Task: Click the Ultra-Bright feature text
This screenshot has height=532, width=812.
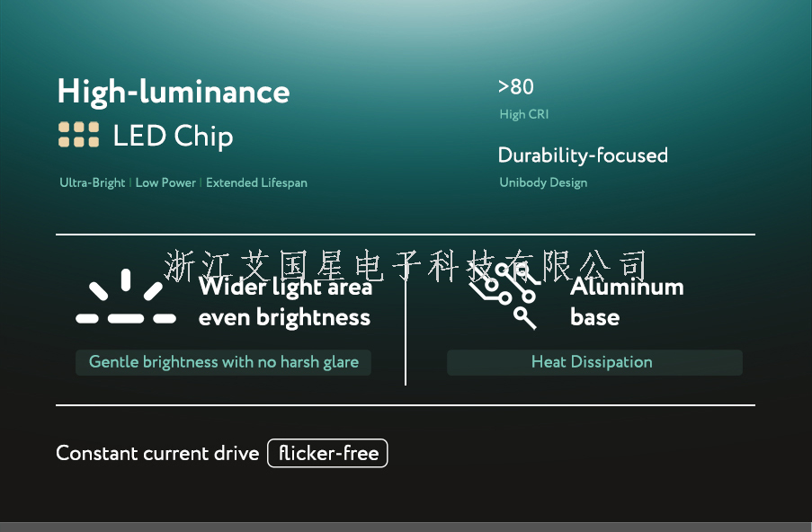Action: (x=93, y=182)
